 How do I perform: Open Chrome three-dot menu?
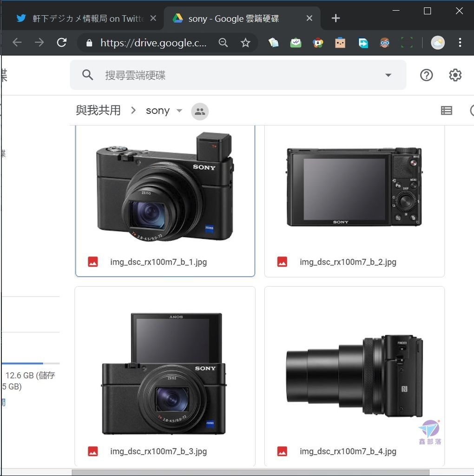[x=460, y=42]
